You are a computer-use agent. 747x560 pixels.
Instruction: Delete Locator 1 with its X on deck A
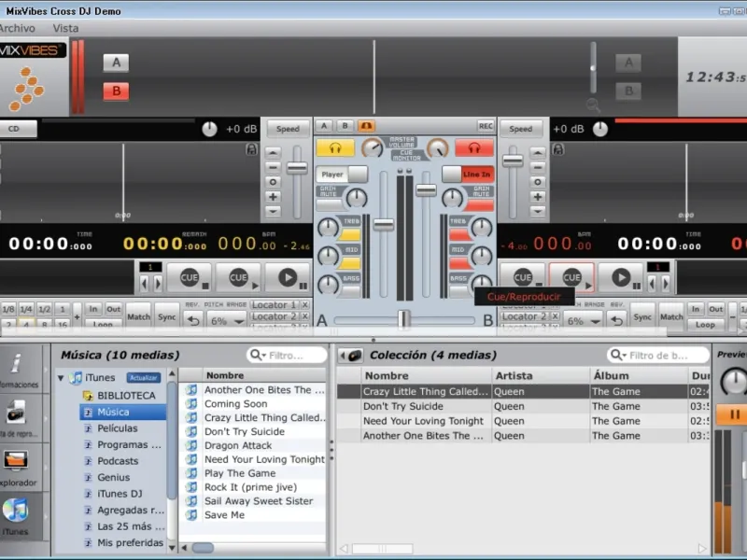coord(305,305)
